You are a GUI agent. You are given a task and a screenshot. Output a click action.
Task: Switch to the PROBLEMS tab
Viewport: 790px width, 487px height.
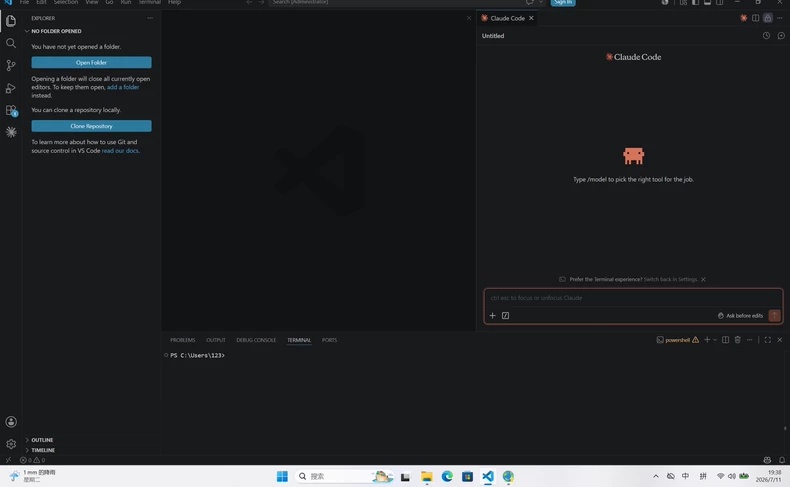[182, 340]
